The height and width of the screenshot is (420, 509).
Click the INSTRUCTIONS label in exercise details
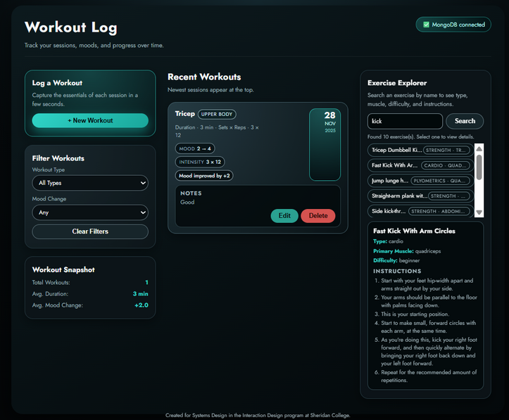click(397, 271)
